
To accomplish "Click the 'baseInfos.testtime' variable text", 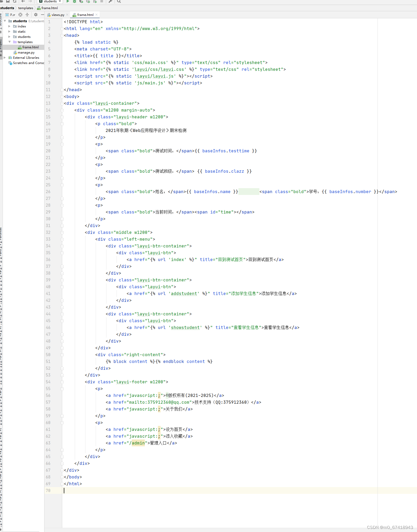I will (226, 151).
